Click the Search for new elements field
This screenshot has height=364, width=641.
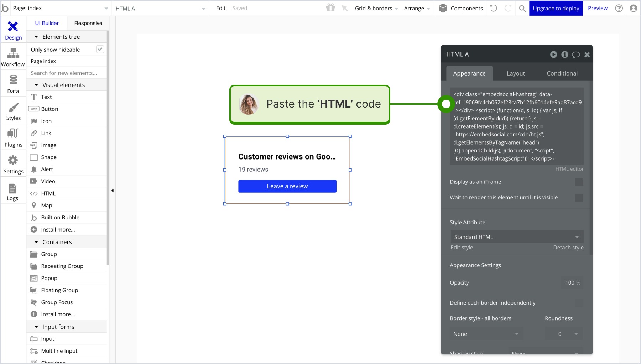tap(67, 73)
